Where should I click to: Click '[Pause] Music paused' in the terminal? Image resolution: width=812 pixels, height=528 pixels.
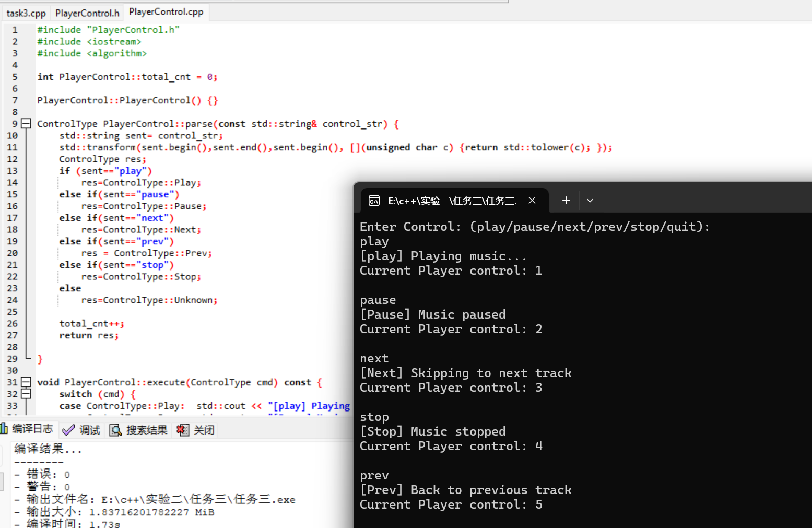click(432, 314)
